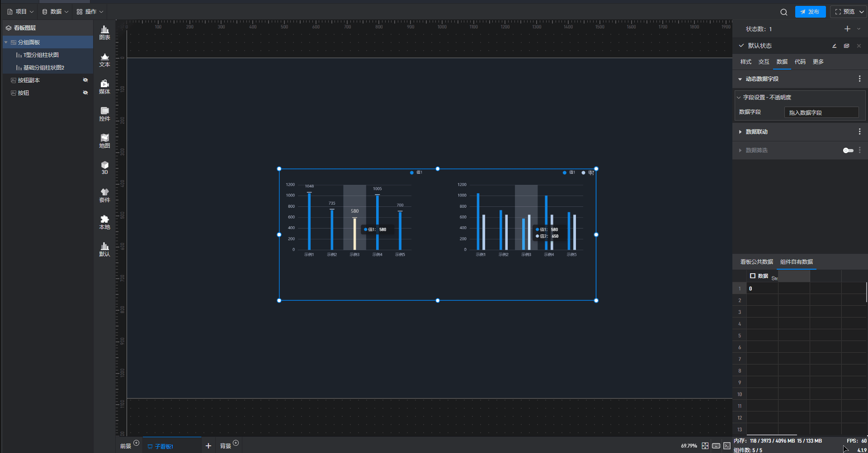This screenshot has height=453, width=868.
Task: Open the 媒体 media components panel
Action: click(x=104, y=87)
